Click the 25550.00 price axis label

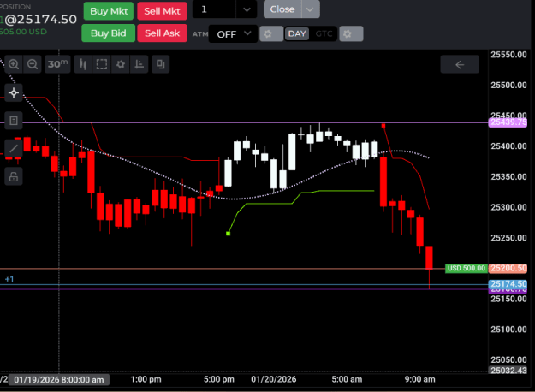(508, 55)
